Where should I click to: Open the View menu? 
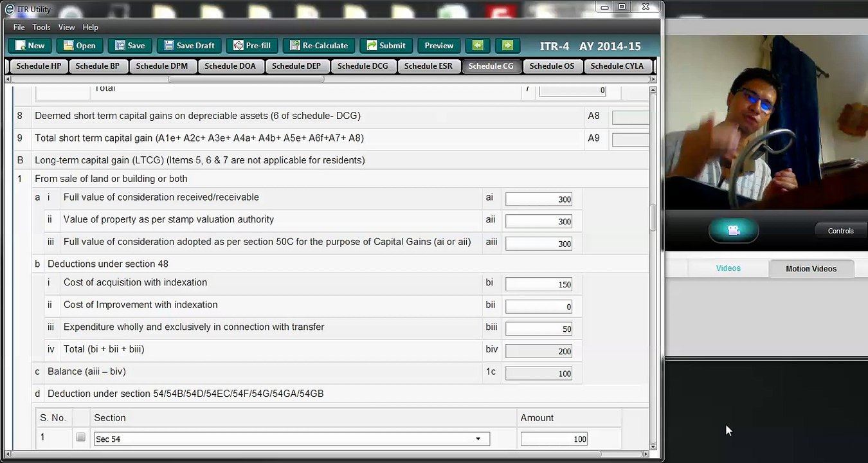coord(66,27)
